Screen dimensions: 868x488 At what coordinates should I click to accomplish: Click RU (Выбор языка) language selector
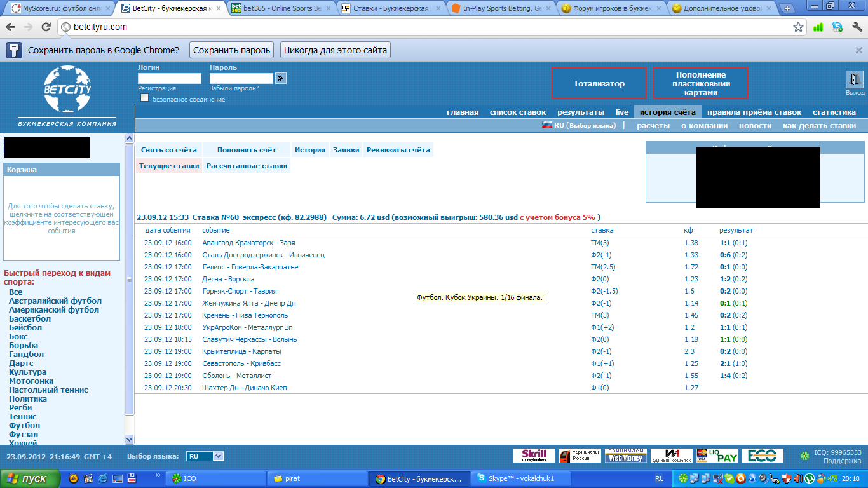click(579, 126)
